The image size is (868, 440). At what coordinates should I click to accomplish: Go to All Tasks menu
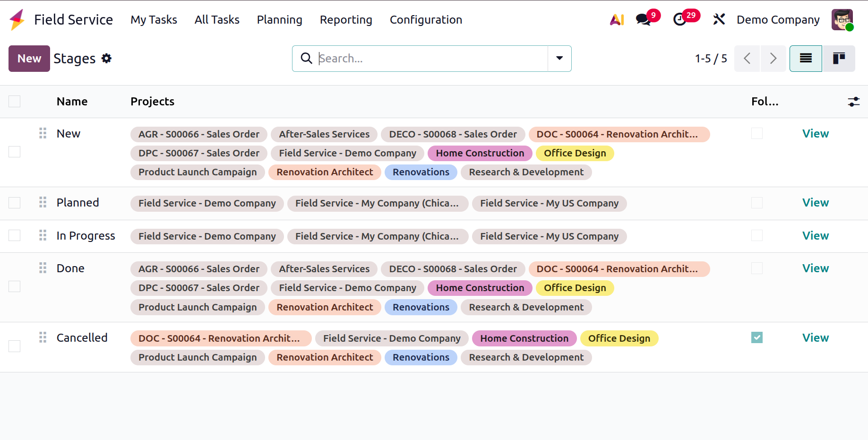click(217, 20)
